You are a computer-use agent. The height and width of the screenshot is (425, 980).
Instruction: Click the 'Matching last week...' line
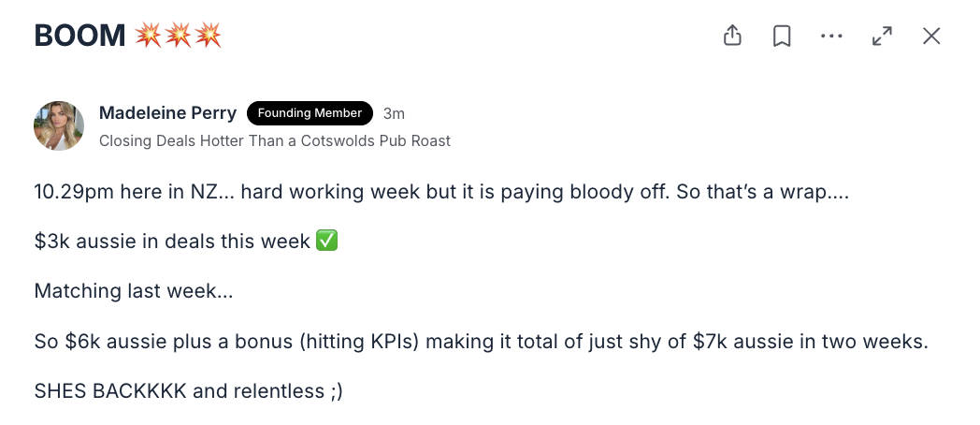click(x=134, y=291)
